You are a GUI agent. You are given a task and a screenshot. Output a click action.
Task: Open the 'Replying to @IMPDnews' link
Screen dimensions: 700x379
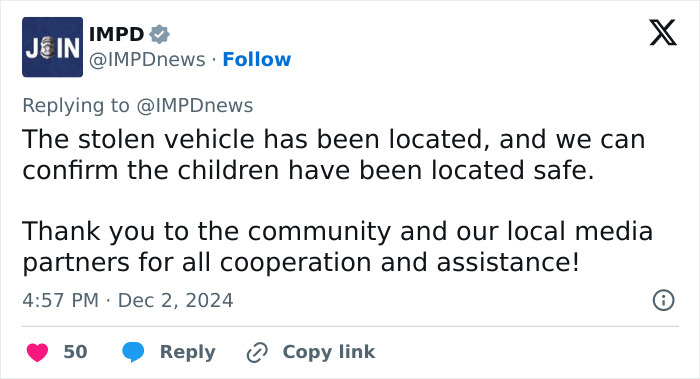tap(138, 106)
